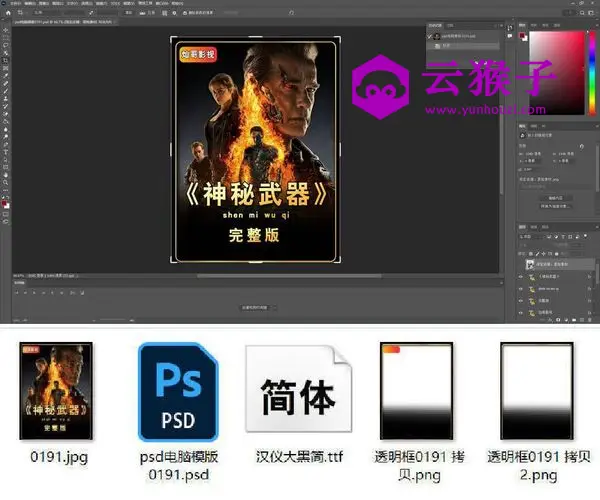Viewport: 600px width, 500px height.
Task: Create new adjustment layer icon
Action: (x=566, y=319)
